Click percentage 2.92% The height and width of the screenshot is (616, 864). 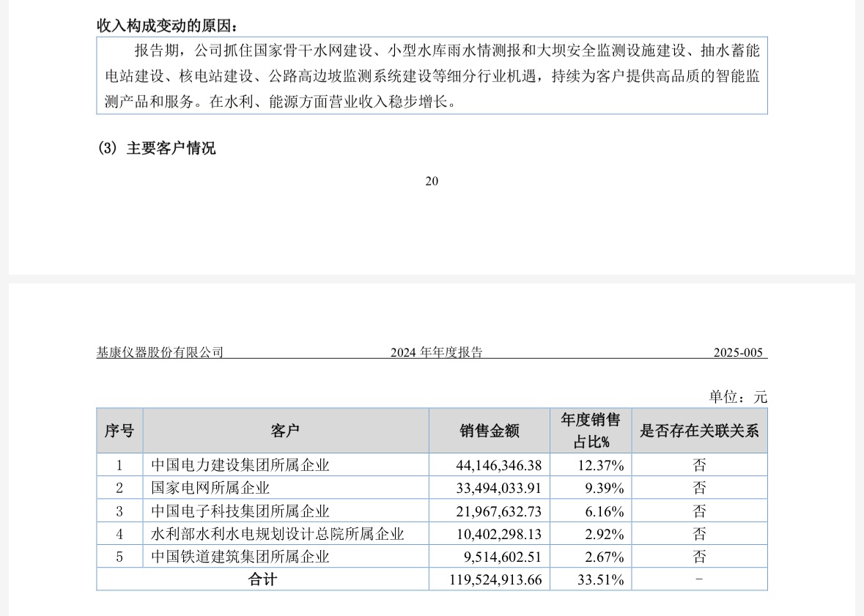tap(605, 535)
